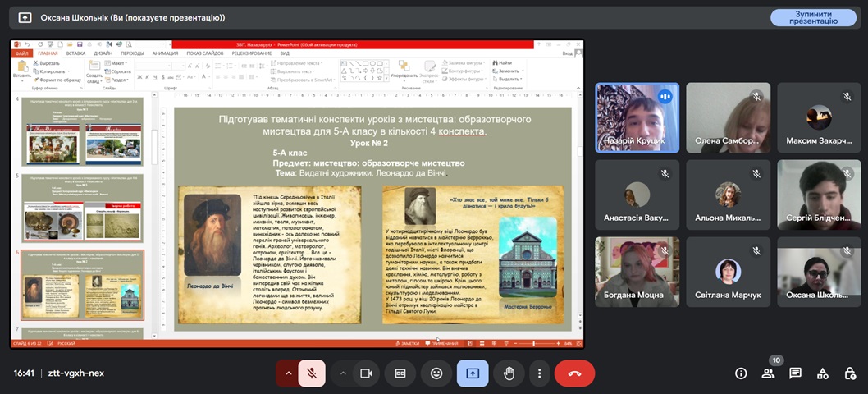
Task: Toggle closed captions in Meet
Action: tap(400, 373)
